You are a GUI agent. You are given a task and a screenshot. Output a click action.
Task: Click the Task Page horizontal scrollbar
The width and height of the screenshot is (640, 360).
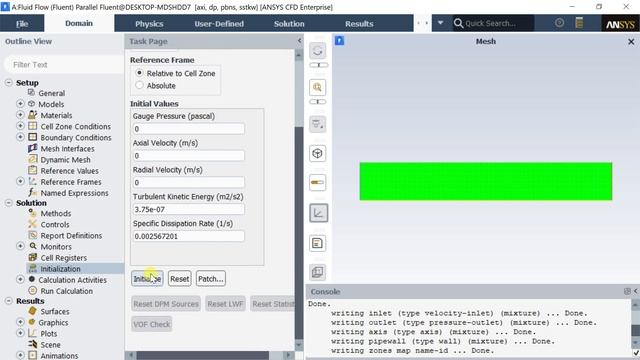(202, 355)
